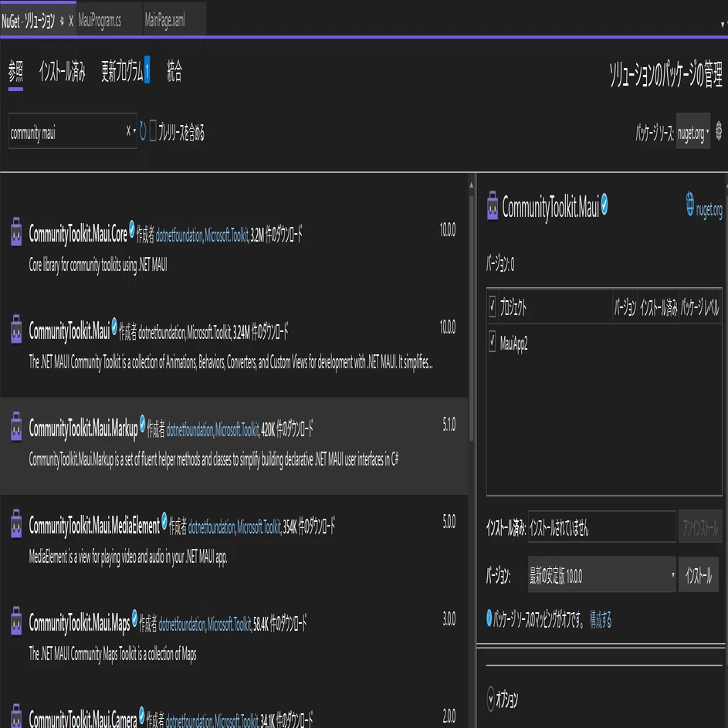Screen dimensions: 728x728
Task: Click the verified badge next to CommunityToolkit.Maui.Core
Action: click(132, 228)
